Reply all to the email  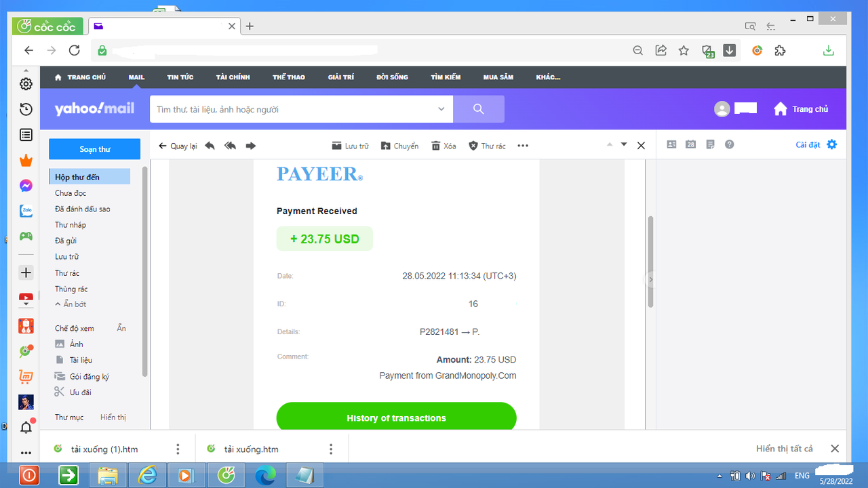(230, 146)
